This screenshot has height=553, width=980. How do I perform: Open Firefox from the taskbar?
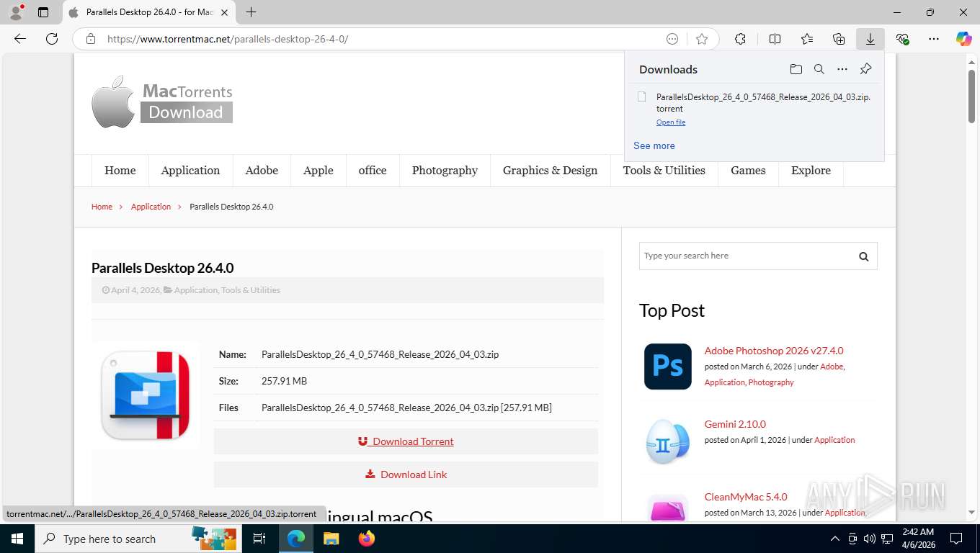click(367, 539)
